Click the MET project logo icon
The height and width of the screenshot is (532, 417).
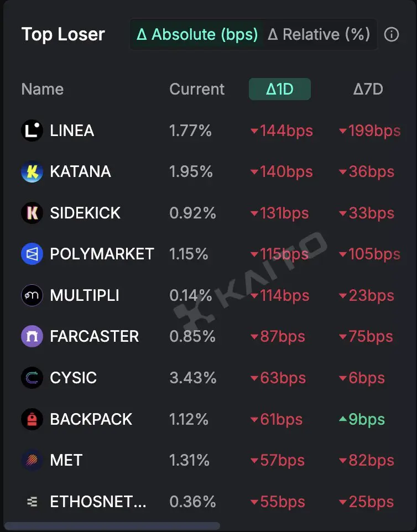(x=32, y=461)
